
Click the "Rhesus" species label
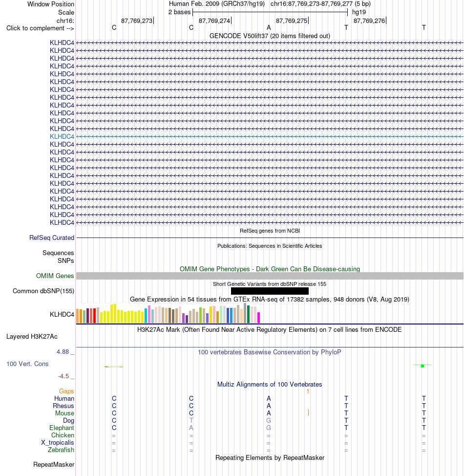pos(63,406)
